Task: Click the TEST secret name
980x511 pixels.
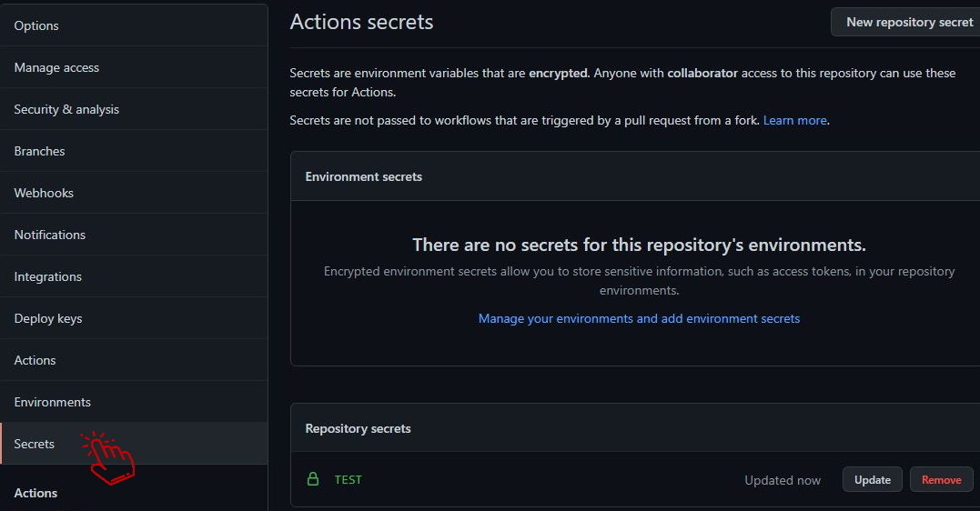Action: 348,479
